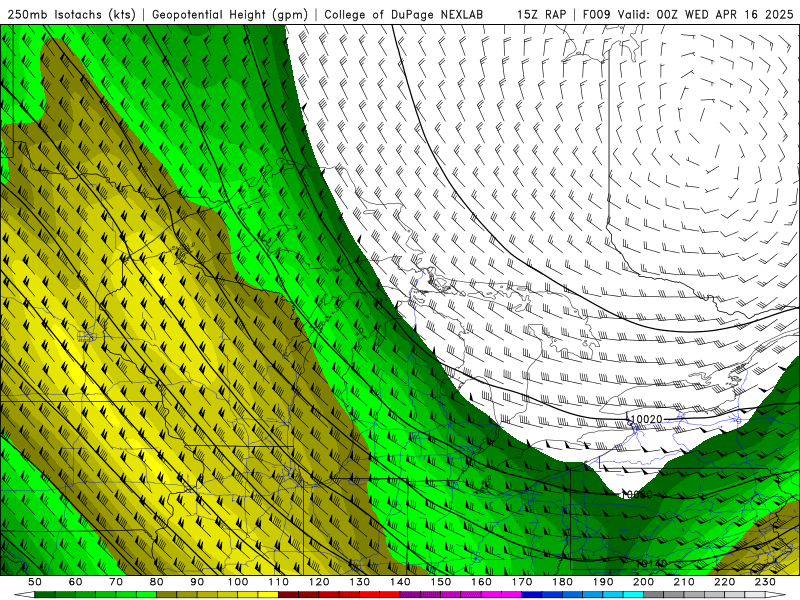Viewport: 800px width, 600px height.
Task: Click the 100 value on the color scale
Action: pos(238,582)
